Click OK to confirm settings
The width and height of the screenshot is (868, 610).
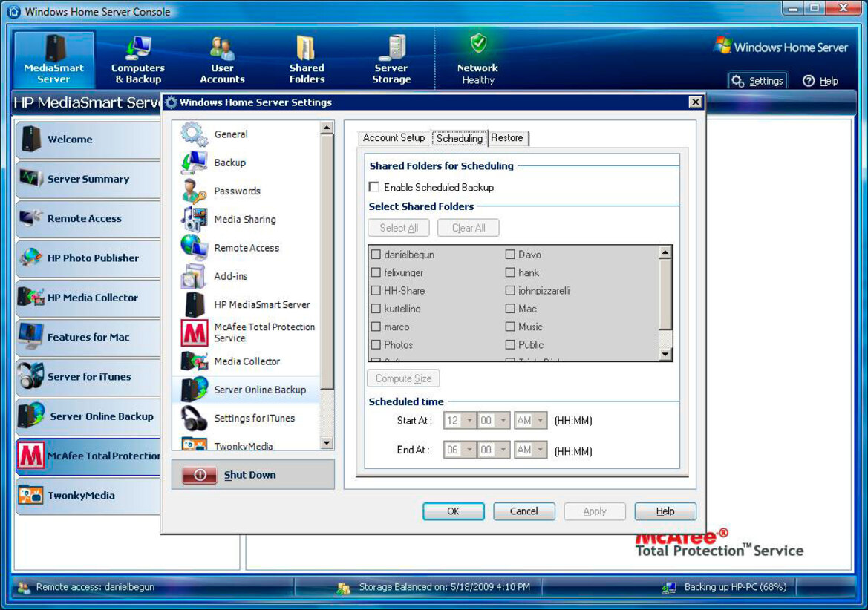[454, 511]
